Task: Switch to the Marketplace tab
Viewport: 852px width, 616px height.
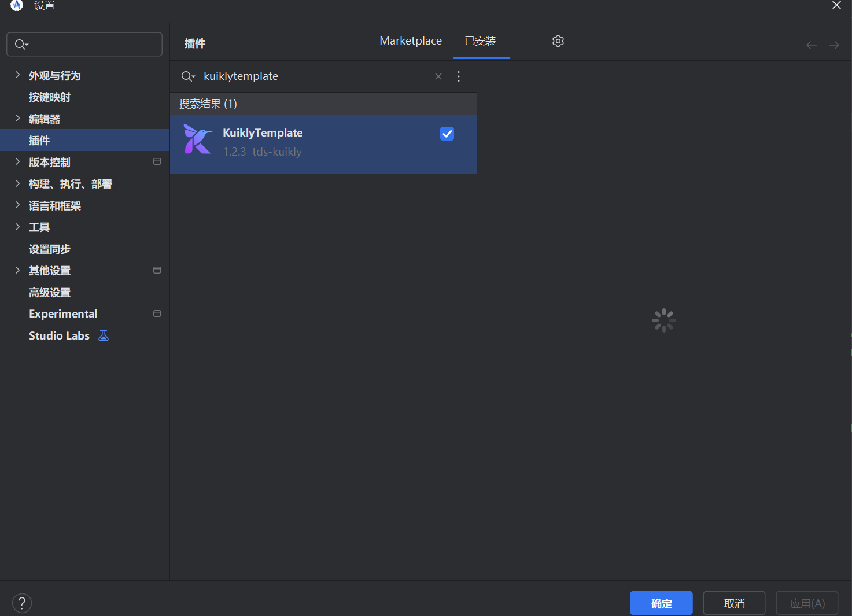Action: (411, 41)
